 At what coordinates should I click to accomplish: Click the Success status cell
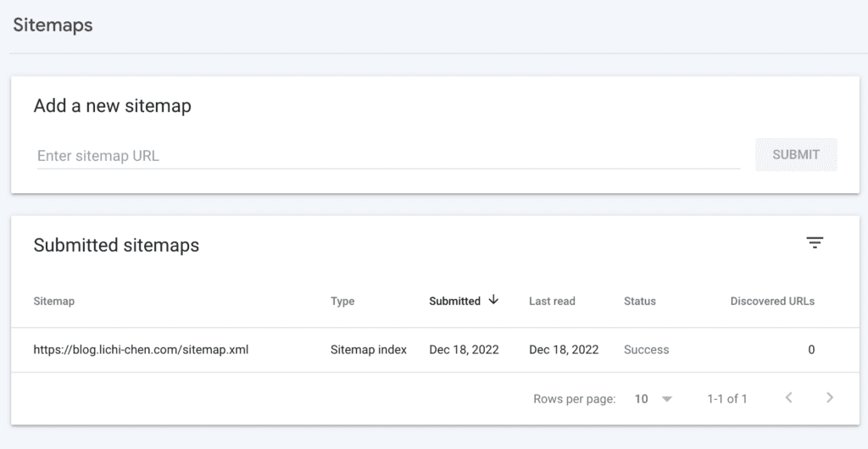click(x=646, y=350)
